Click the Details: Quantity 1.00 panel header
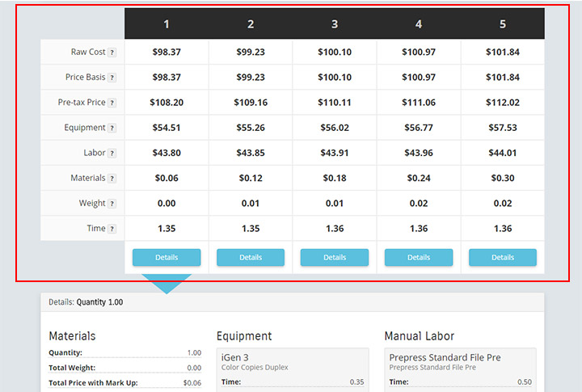582x392 pixels. pos(292,302)
